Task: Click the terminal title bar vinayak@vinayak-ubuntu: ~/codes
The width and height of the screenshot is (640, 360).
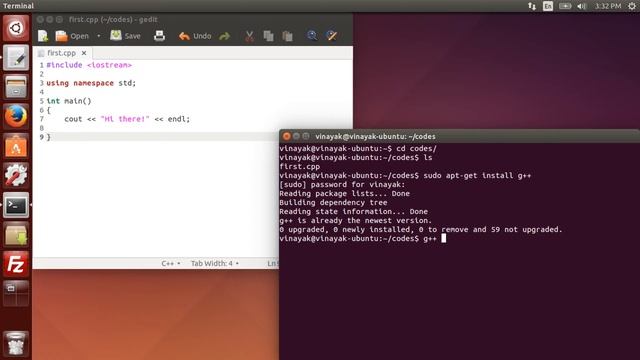Action: (x=375, y=136)
